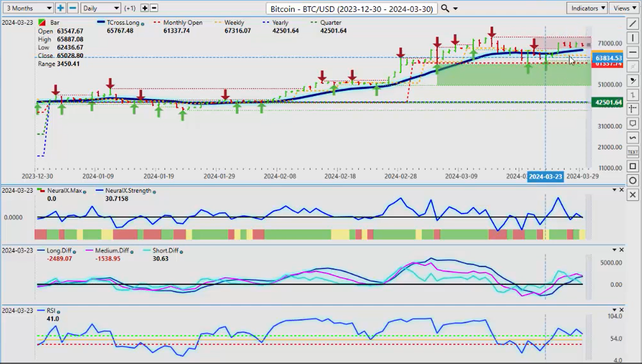
Task: Open the Indicators dropdown menu
Action: pyautogui.click(x=587, y=8)
